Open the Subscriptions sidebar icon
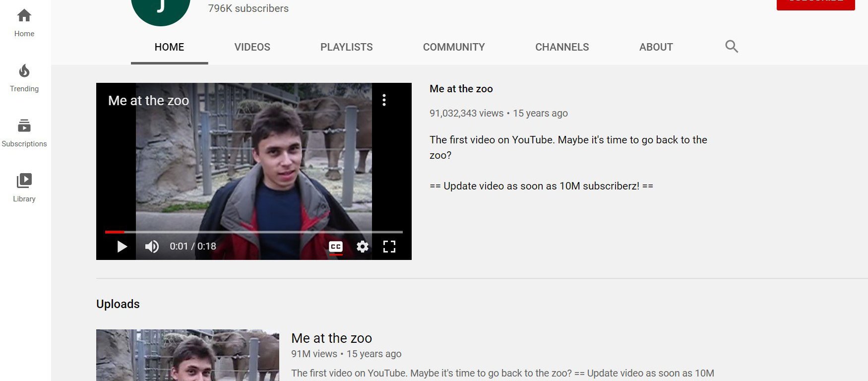 pyautogui.click(x=24, y=126)
